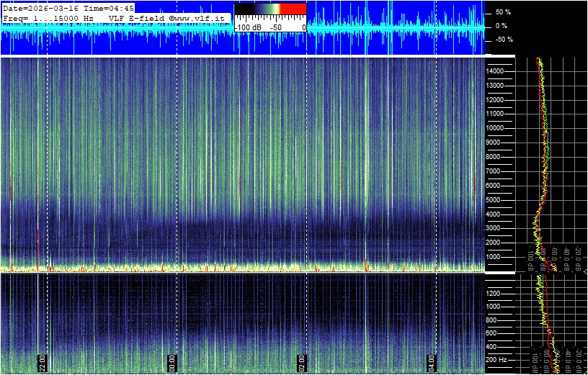
Task: Click the -100 dB color scale label
Action: pos(249,27)
